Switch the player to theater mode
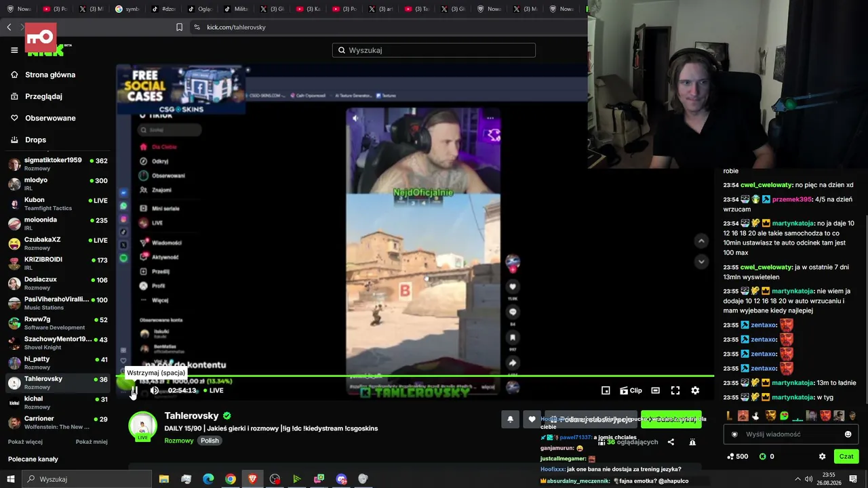Image resolution: width=868 pixels, height=488 pixels. click(x=655, y=390)
